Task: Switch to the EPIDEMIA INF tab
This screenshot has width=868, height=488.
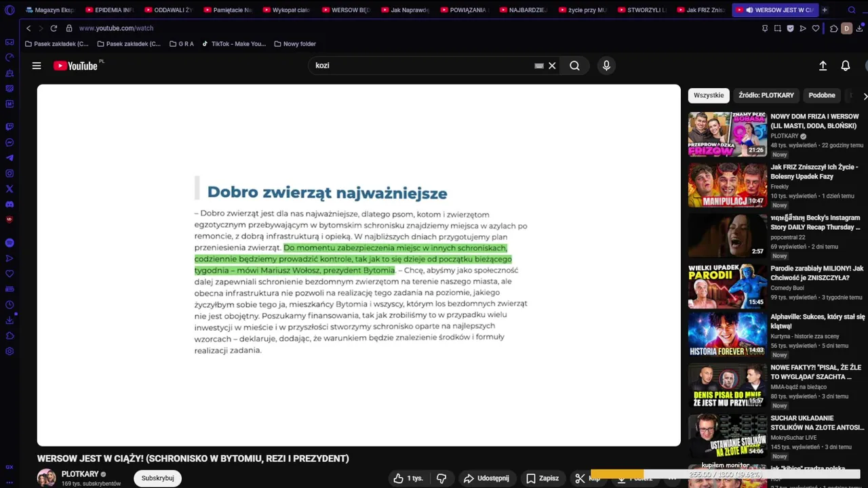Action: [108, 10]
